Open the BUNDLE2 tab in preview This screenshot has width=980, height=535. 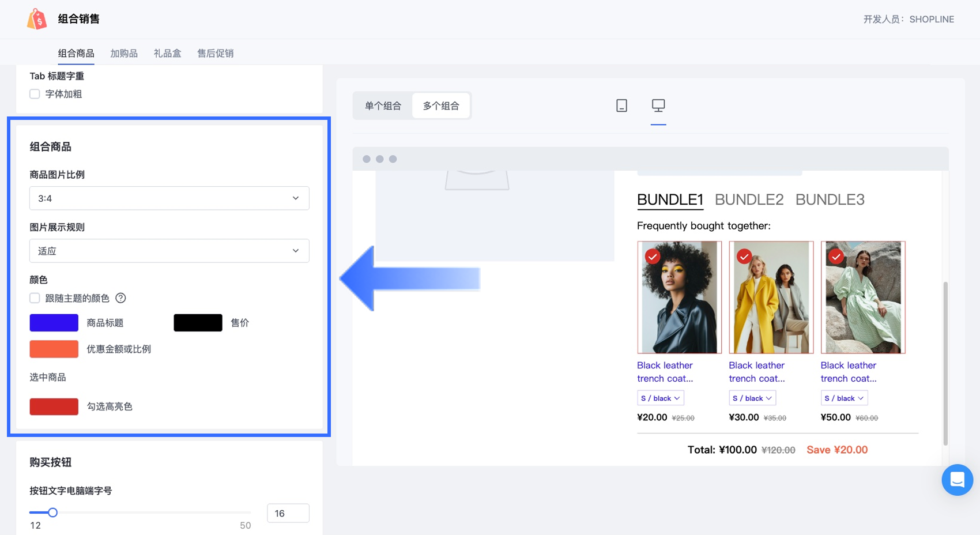click(x=749, y=199)
